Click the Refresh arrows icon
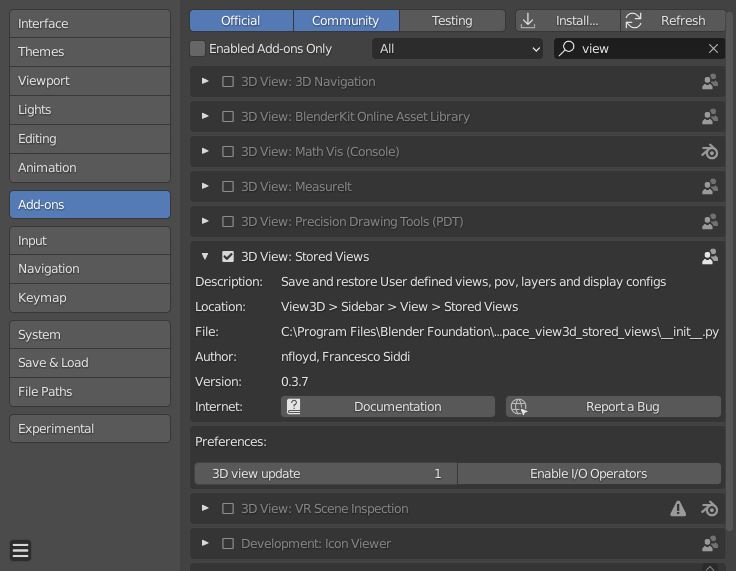Screen dimensions: 736x571 pyautogui.click(x=633, y=21)
